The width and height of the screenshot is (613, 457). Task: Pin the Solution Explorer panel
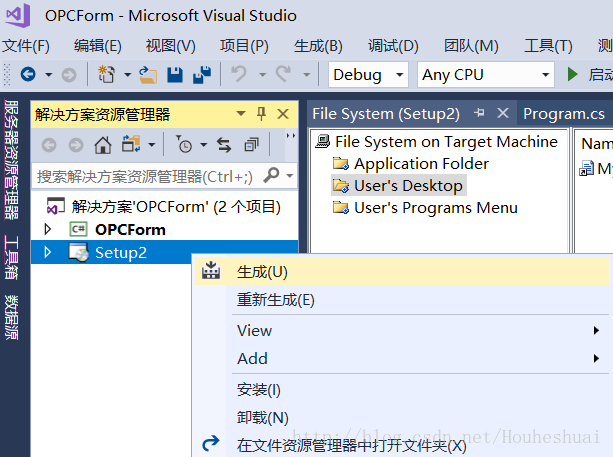(x=261, y=114)
